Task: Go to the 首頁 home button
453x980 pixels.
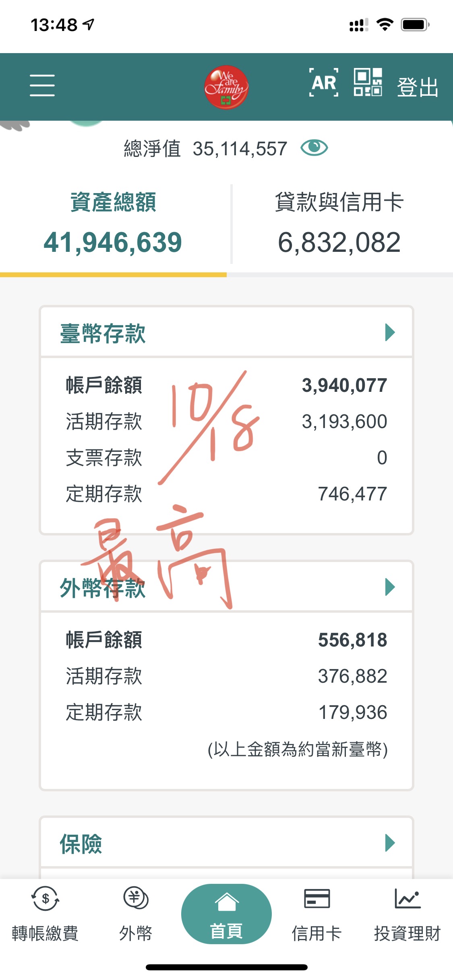Action: (x=226, y=914)
